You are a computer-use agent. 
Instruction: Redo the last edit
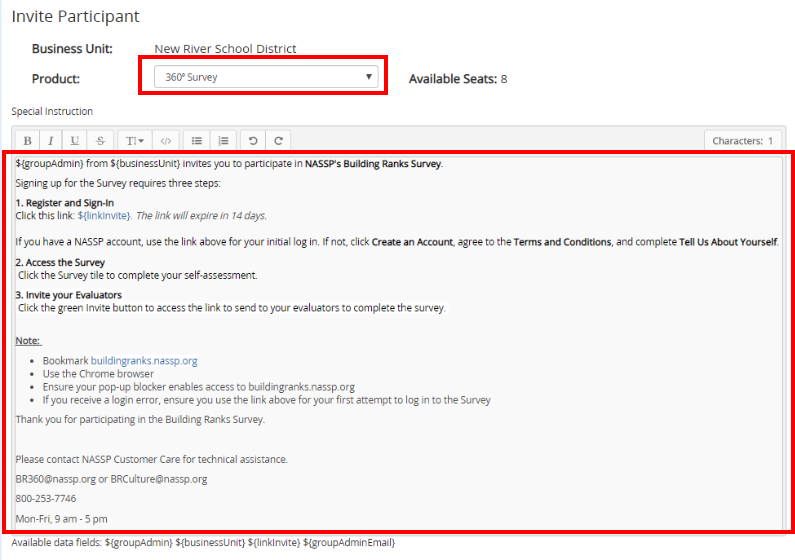click(278, 141)
